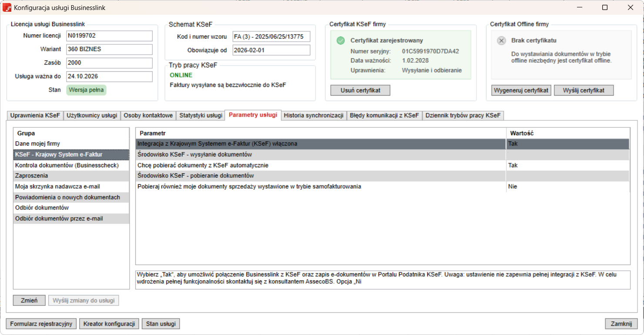Click the green certificate registered checkmark icon
The height and width of the screenshot is (335, 644).
click(340, 40)
